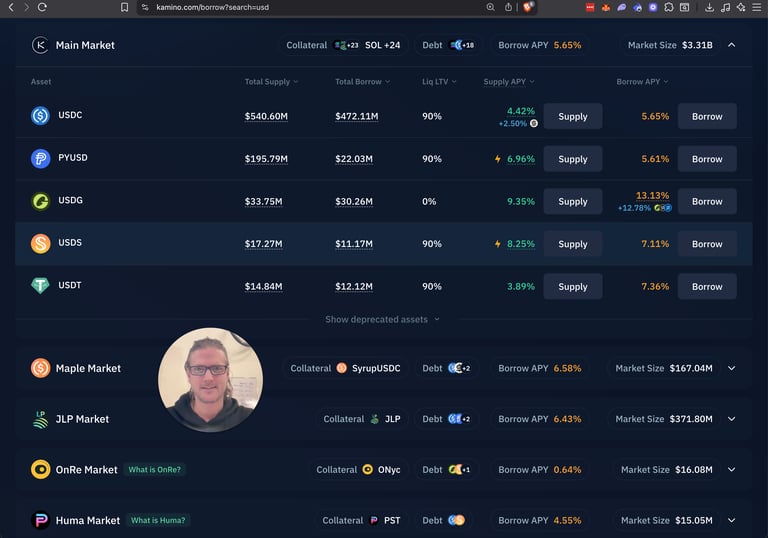
Task: Click the lightning boost icon on USDS APY
Action: 497,244
